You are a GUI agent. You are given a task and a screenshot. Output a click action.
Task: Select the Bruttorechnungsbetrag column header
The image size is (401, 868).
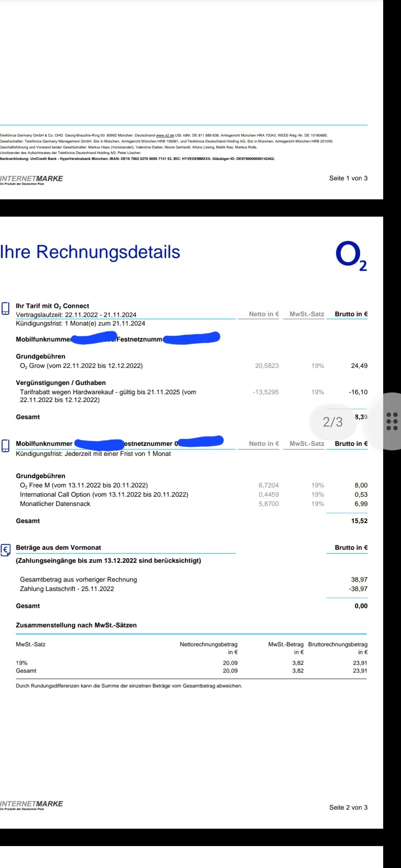pyautogui.click(x=338, y=648)
